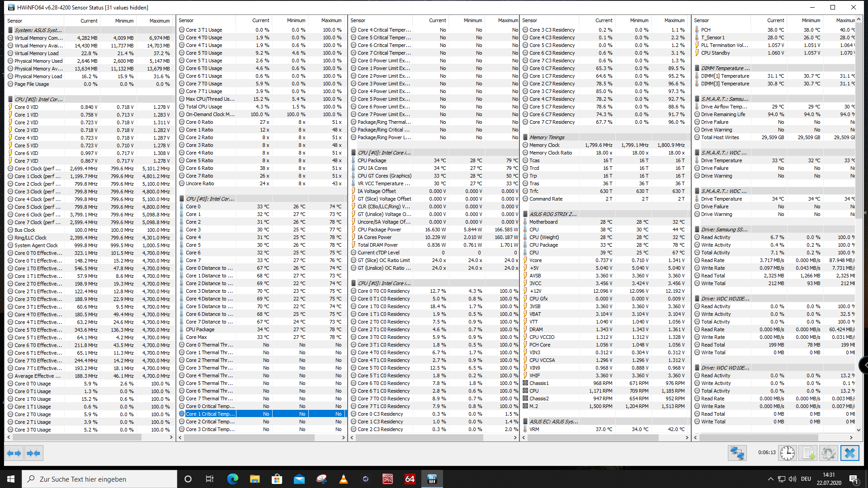
Task: Start logging with the sheet-plus icon
Action: [x=808, y=453]
